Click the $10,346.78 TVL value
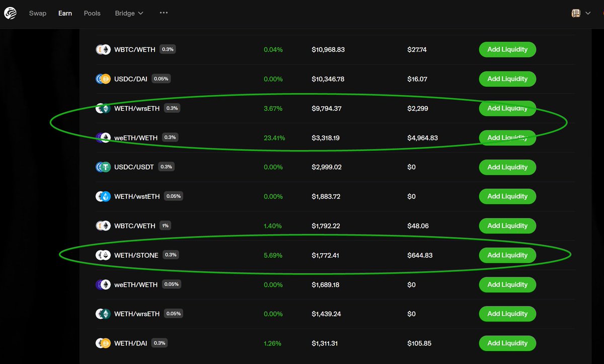This screenshot has width=604, height=364. 328,79
